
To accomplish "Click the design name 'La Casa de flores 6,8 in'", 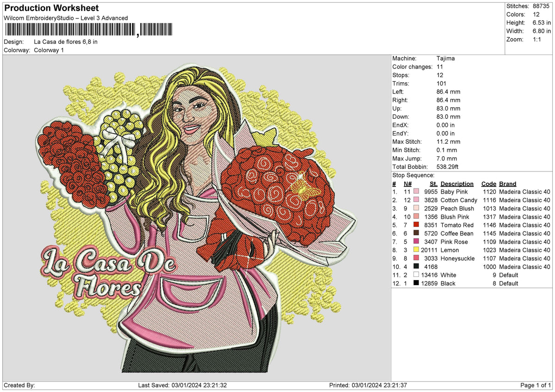I will click(x=66, y=42).
